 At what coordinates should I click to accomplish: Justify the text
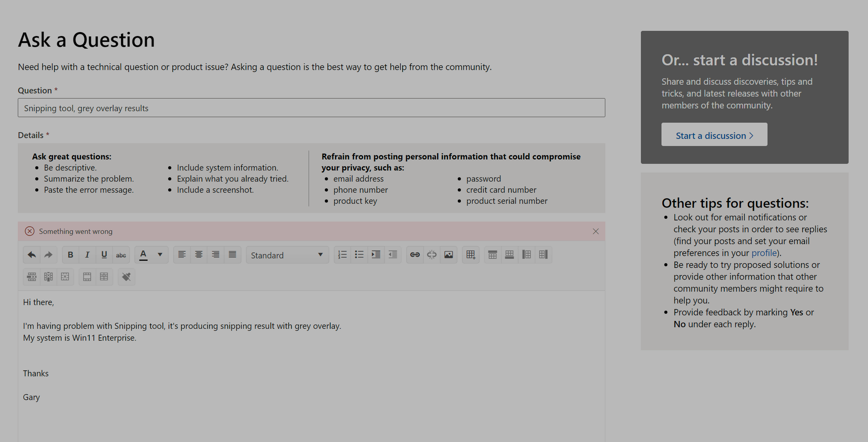pyautogui.click(x=233, y=255)
